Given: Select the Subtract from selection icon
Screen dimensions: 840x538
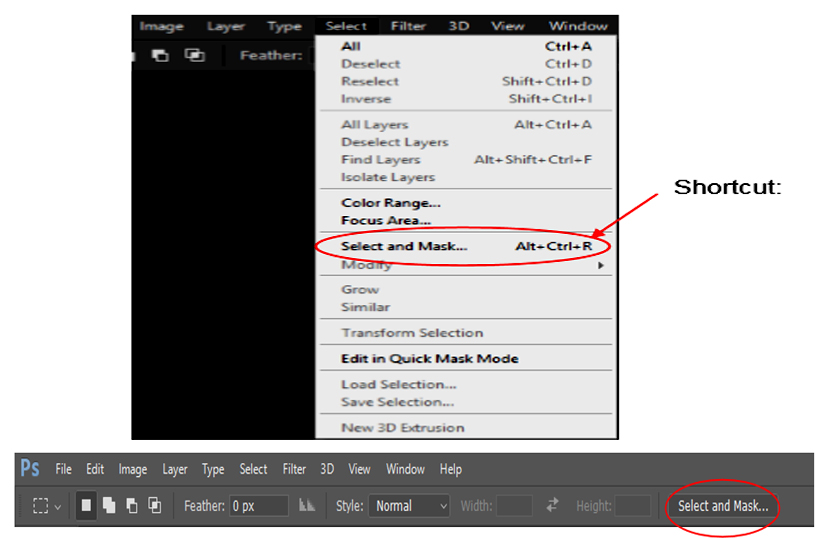Looking at the screenshot, I should [x=132, y=505].
